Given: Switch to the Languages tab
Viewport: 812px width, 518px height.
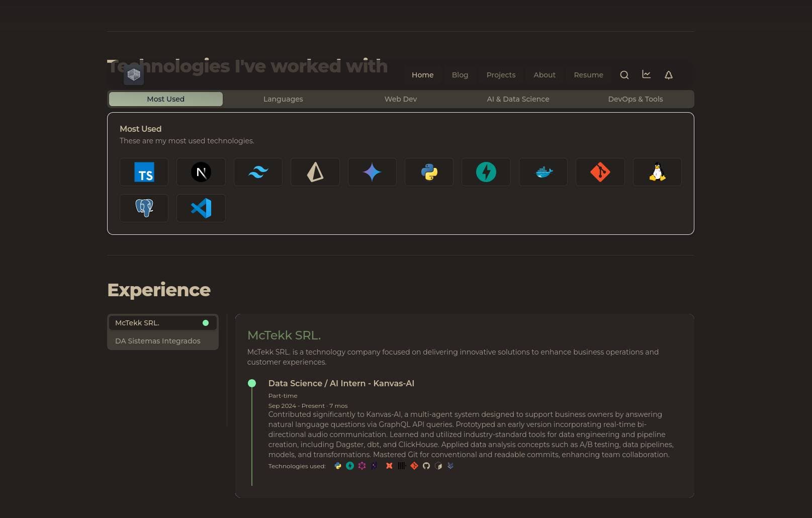Looking at the screenshot, I should tap(283, 99).
